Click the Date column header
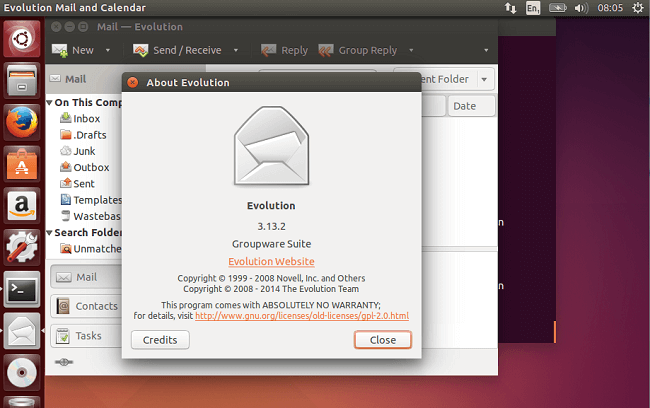Viewport: 650px width, 408px height. [x=472, y=106]
